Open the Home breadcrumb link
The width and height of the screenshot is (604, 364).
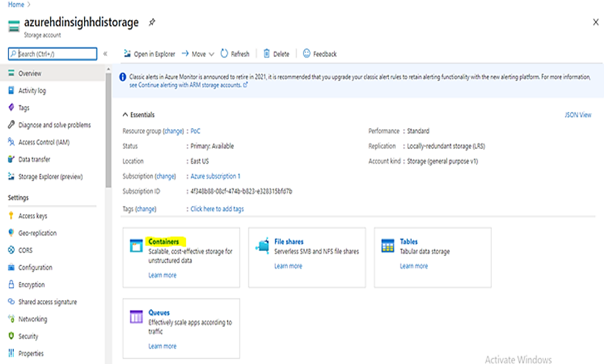(x=16, y=5)
